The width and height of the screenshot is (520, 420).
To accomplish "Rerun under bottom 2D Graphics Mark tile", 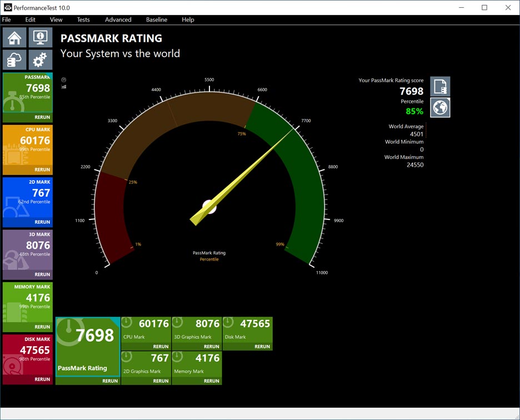I will pos(161,381).
